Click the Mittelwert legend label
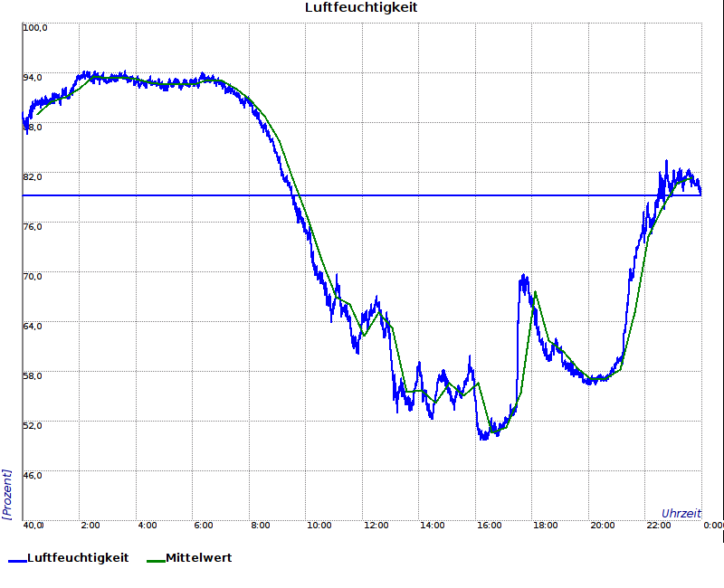Image resolution: width=724 pixels, height=588 pixels. tap(199, 558)
